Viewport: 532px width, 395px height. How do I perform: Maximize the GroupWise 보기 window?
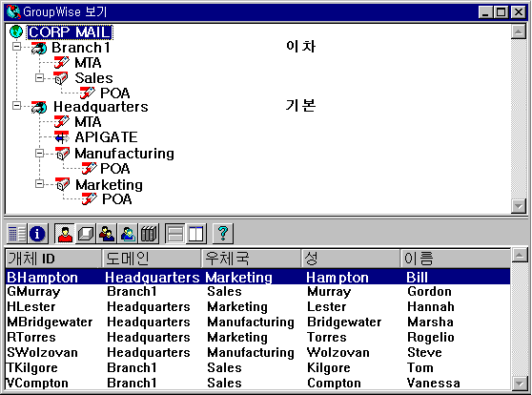tap(501, 12)
